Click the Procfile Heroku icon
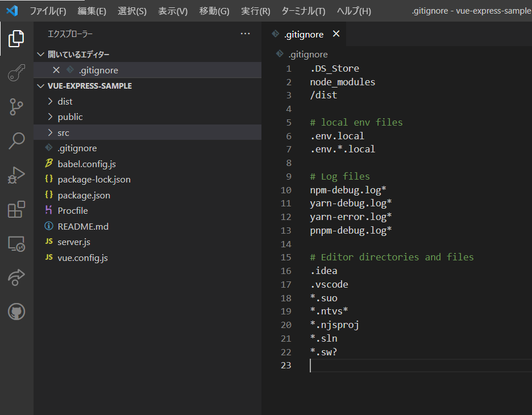This screenshot has height=415, width=532. [49, 210]
